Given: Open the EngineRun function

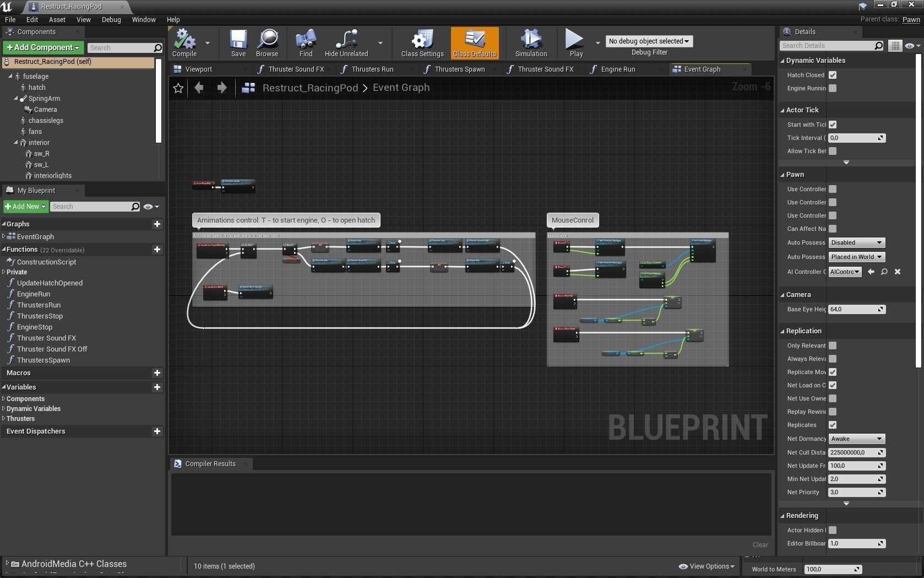Looking at the screenshot, I should [x=34, y=294].
